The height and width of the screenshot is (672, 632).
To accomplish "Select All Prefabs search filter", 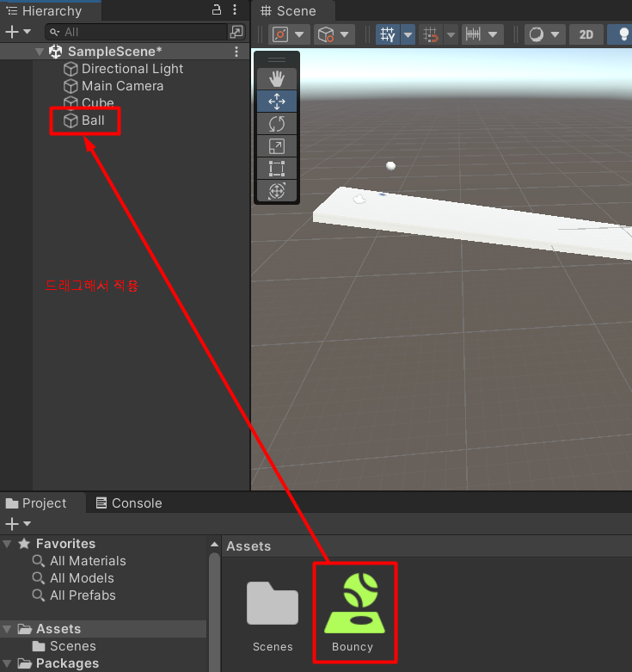I will [x=83, y=595].
